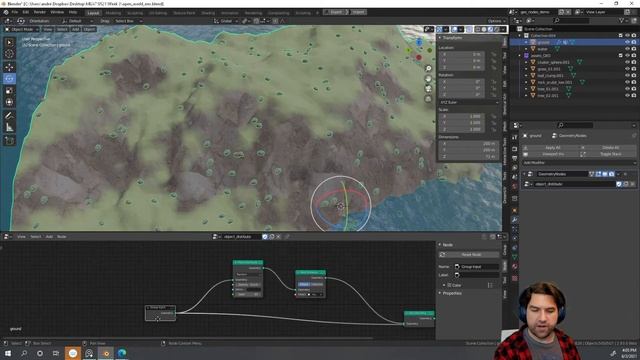Toggle the Color checkbox in Node panel

pos(449,285)
